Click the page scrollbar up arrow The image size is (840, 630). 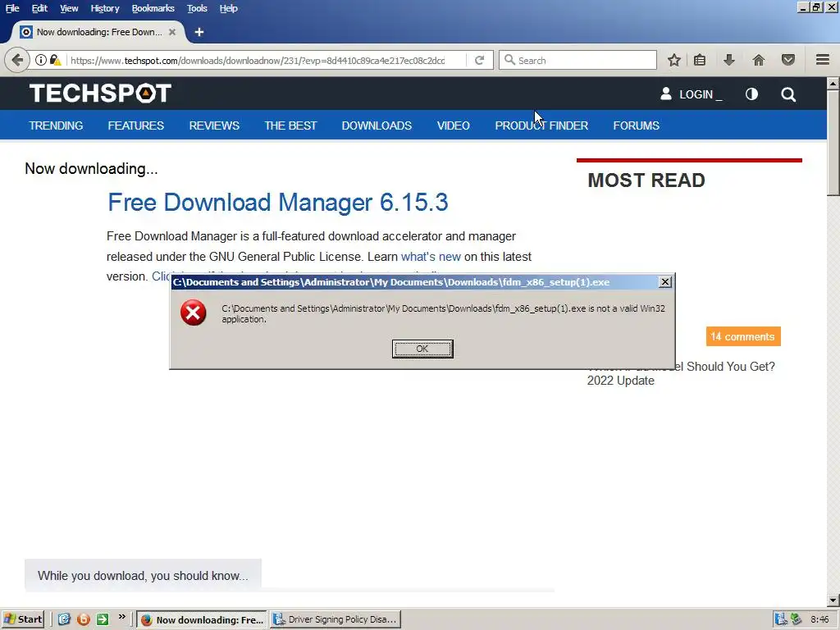tap(833, 84)
